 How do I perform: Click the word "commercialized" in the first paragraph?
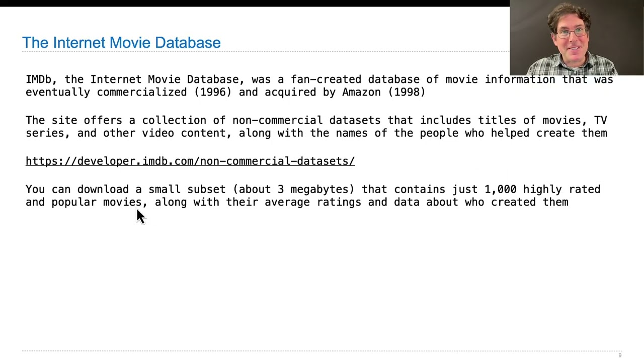click(142, 93)
